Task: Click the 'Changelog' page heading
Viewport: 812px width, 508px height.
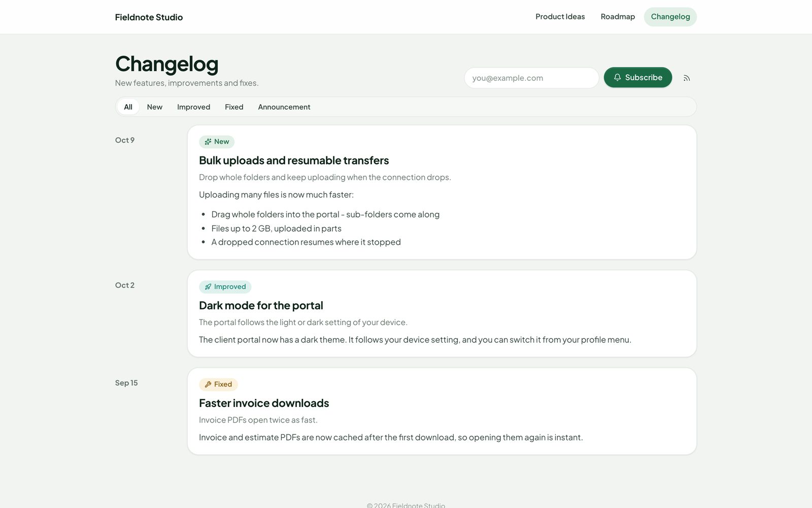Action: coord(166,64)
